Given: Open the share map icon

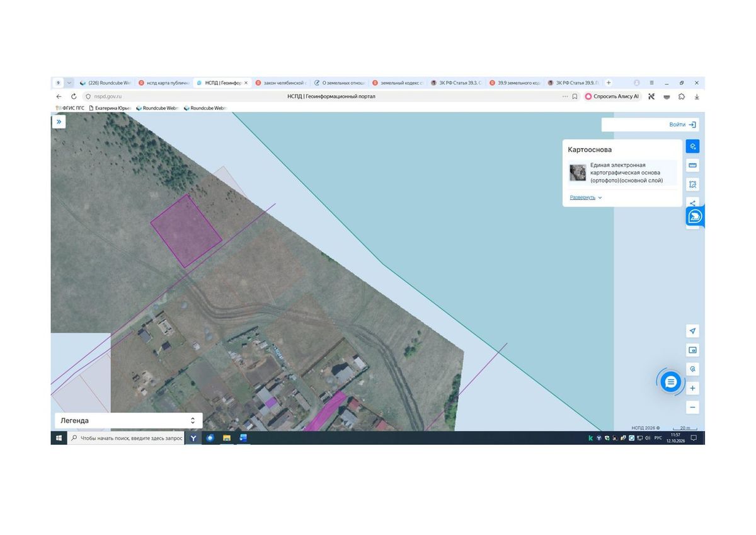Looking at the screenshot, I should 692,202.
